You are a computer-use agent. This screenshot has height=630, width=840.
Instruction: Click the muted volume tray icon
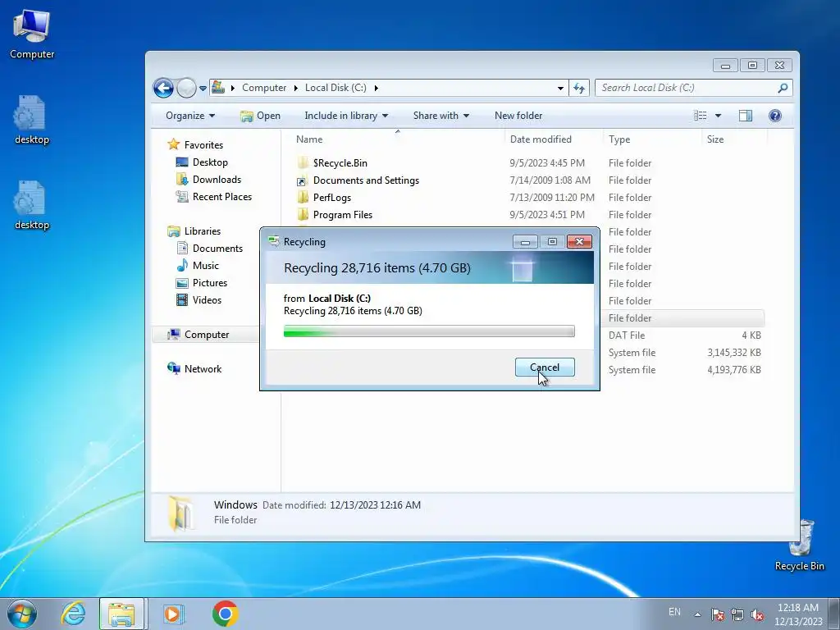757,614
